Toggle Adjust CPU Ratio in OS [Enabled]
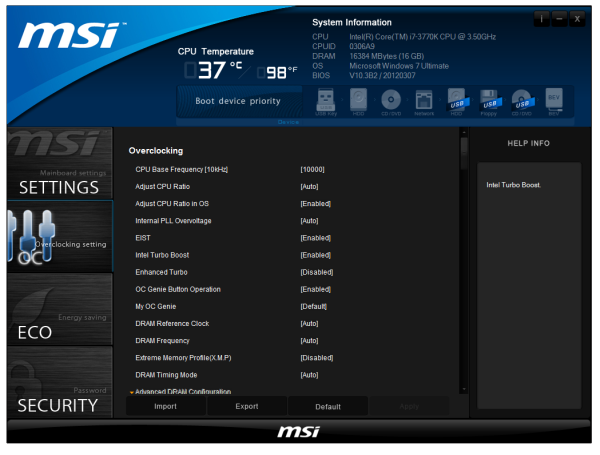 point(315,204)
